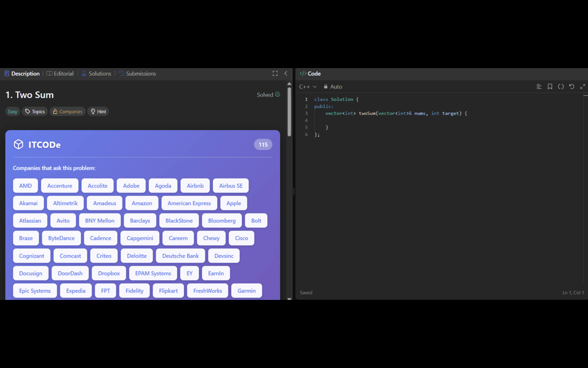The image size is (588, 368).
Task: Collapse the description panel with the left chevron
Action: click(x=286, y=74)
